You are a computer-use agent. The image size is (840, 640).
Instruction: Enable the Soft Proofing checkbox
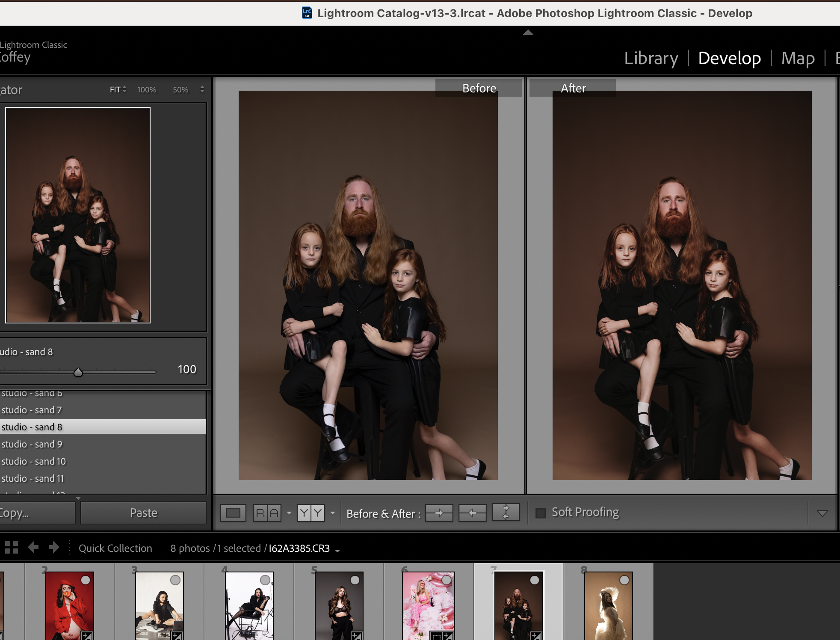[x=541, y=513]
